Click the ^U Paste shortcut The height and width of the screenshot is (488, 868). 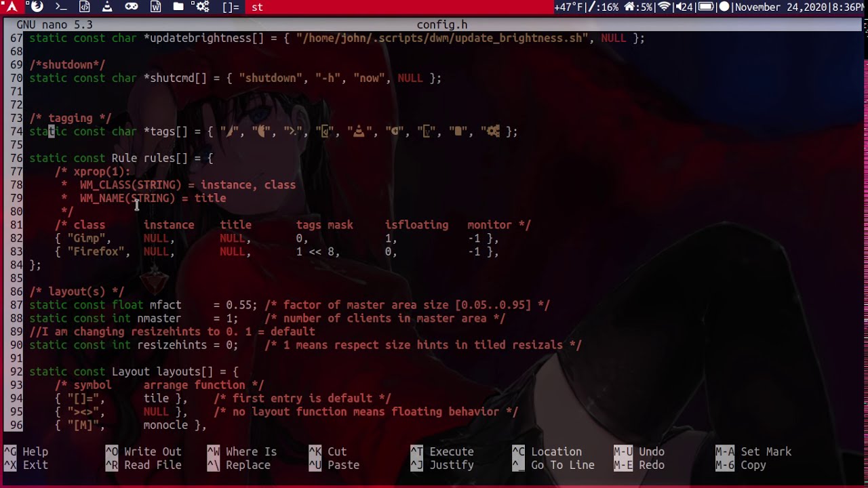[334, 466]
